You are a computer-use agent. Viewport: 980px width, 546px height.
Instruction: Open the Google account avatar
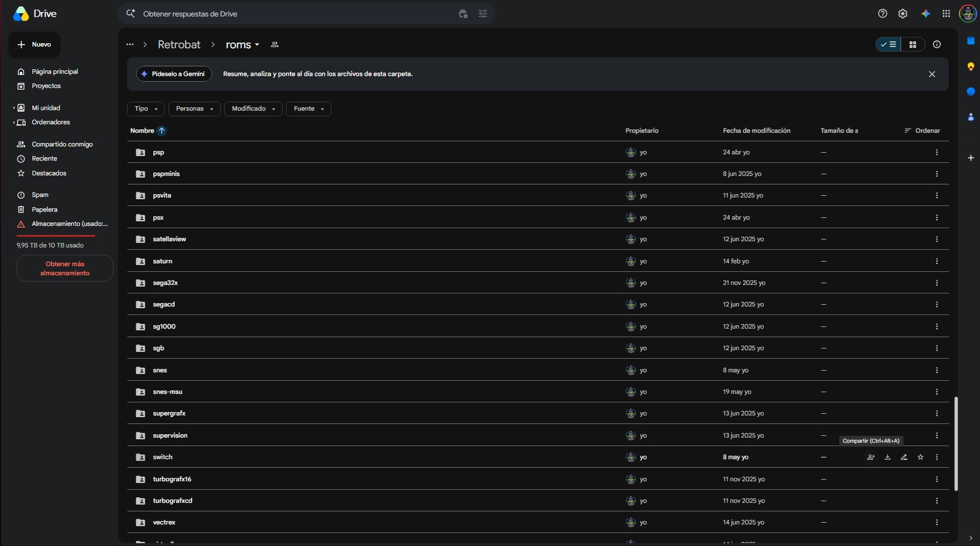click(x=968, y=14)
